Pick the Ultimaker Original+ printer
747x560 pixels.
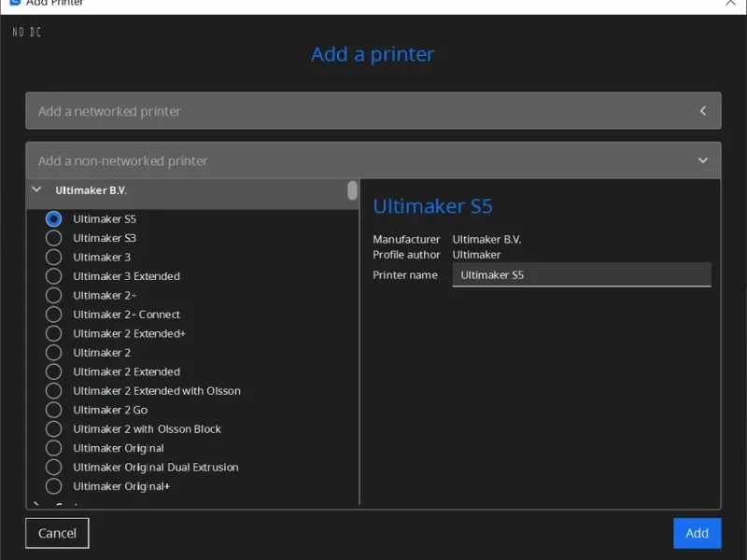[54, 486]
